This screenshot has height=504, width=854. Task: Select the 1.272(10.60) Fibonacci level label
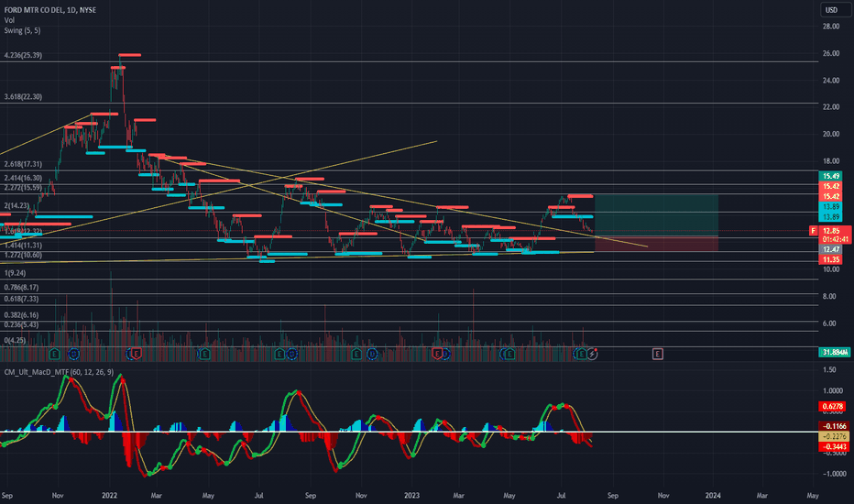(x=23, y=255)
